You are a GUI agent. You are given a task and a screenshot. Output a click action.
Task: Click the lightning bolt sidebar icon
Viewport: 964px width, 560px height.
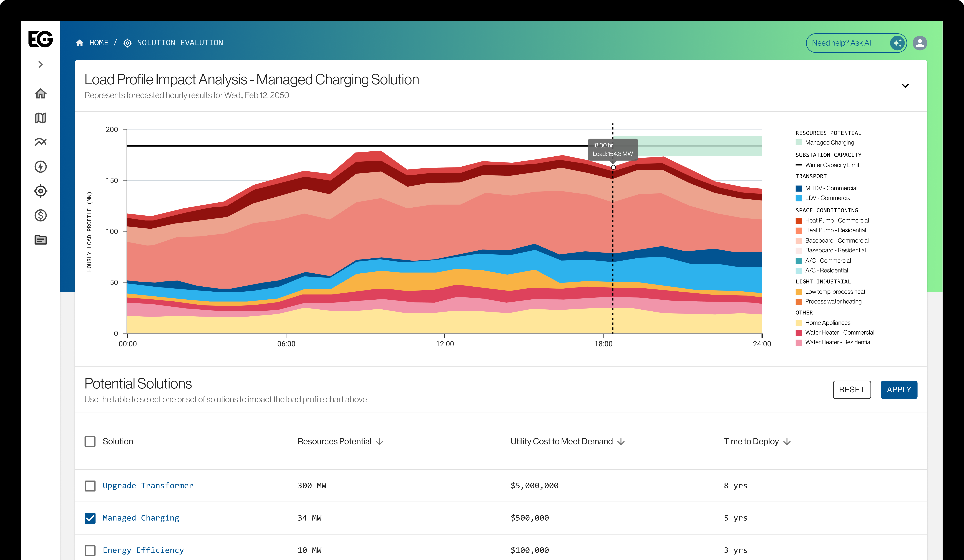[x=41, y=167]
